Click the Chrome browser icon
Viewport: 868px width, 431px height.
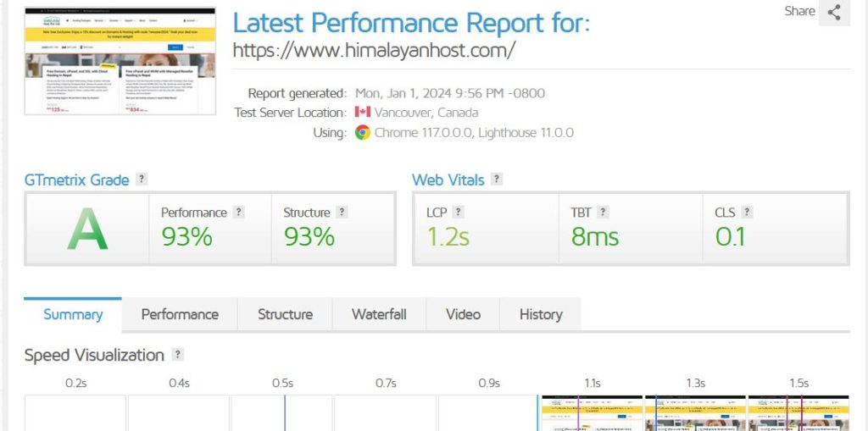coord(363,132)
